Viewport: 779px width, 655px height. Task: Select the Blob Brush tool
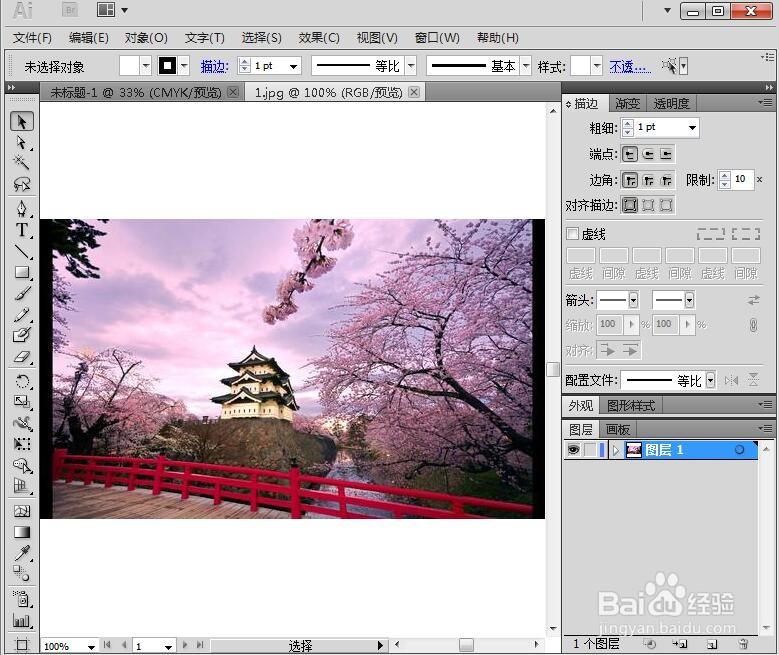click(x=22, y=335)
